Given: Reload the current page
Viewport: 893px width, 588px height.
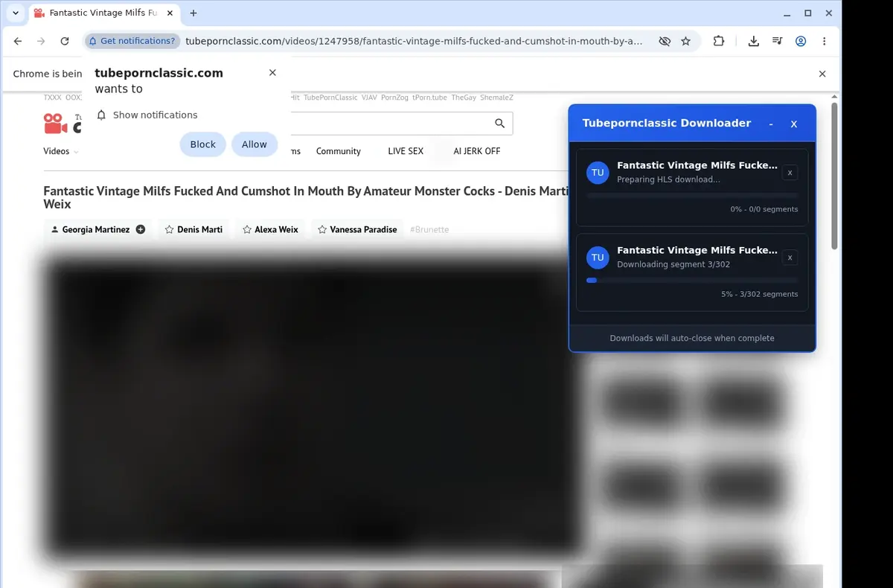Looking at the screenshot, I should (x=65, y=42).
